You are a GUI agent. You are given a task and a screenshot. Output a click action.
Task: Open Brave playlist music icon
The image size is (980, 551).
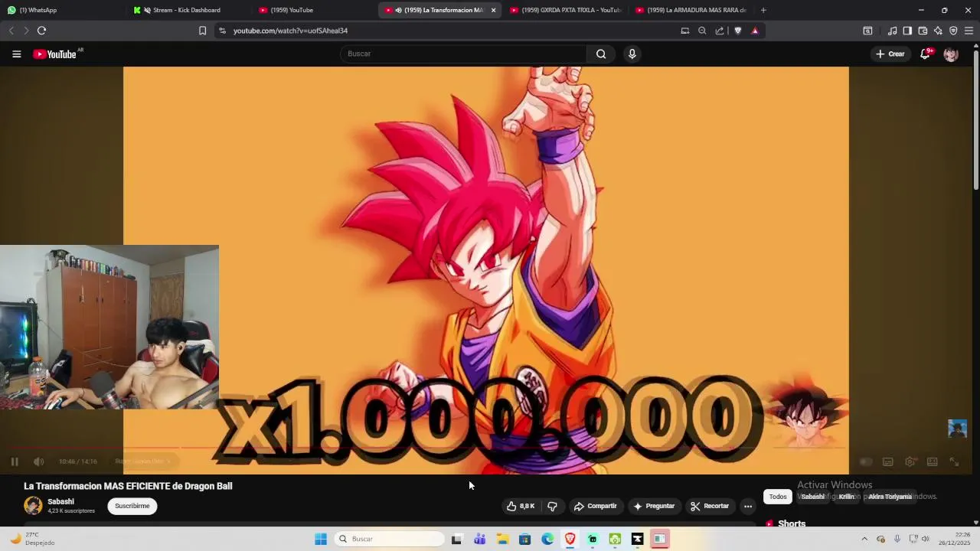(x=892, y=31)
